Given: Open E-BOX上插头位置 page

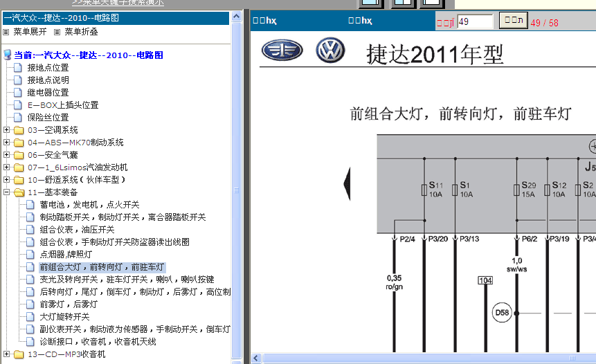Looking at the screenshot, I should click(63, 105).
